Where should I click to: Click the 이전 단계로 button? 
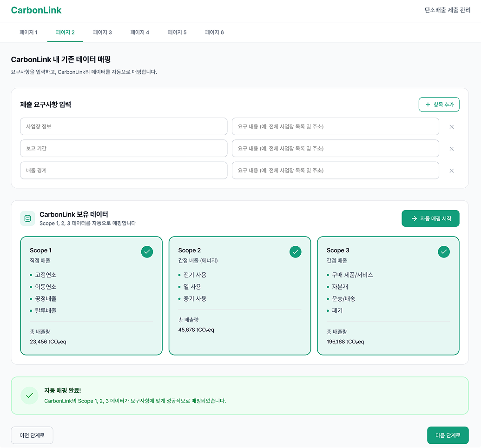click(x=32, y=435)
